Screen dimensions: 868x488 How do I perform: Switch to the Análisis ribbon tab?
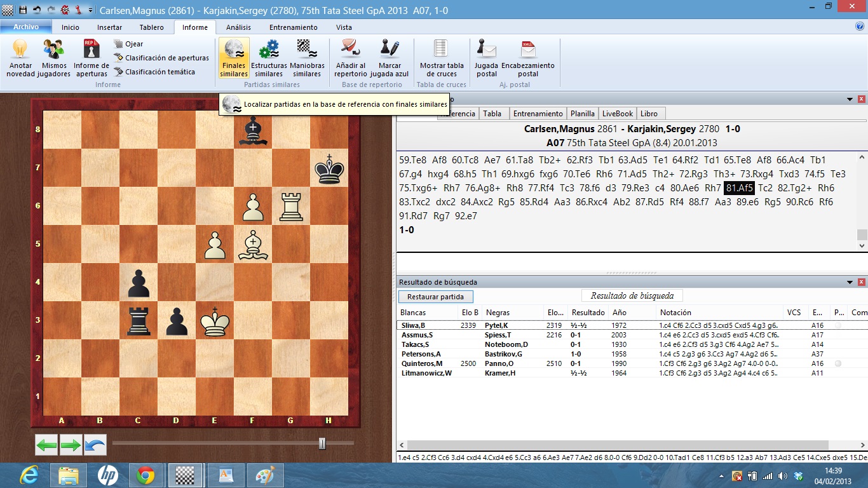coord(240,27)
